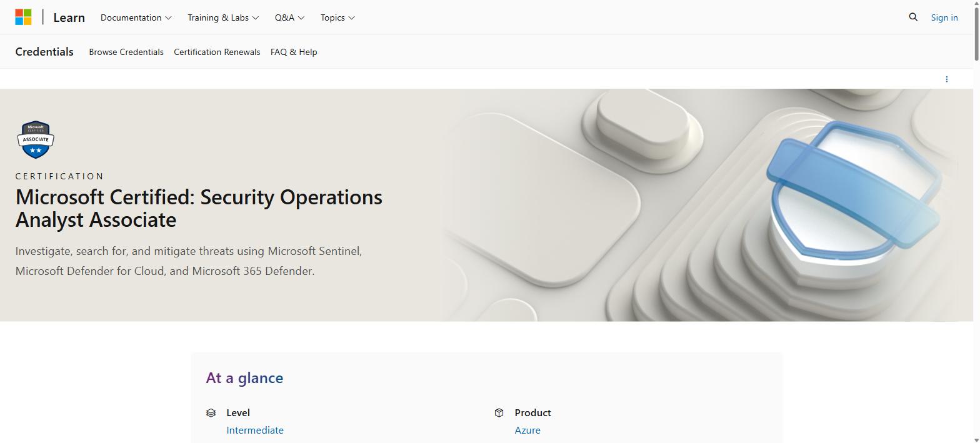Screen dimensions: 980x443
Task: Click the 'At a glance' heading
Action: 244,377
